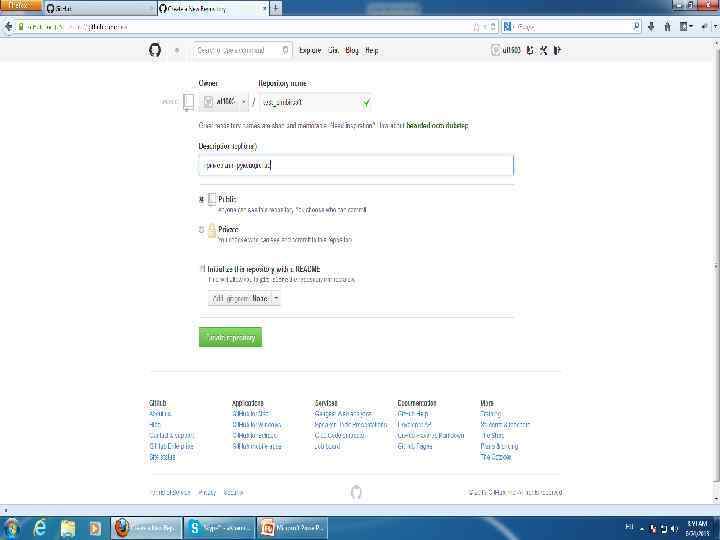Viewport: 720px width, 540px height.
Task: Open the Owner account dropdown
Action: (224, 101)
